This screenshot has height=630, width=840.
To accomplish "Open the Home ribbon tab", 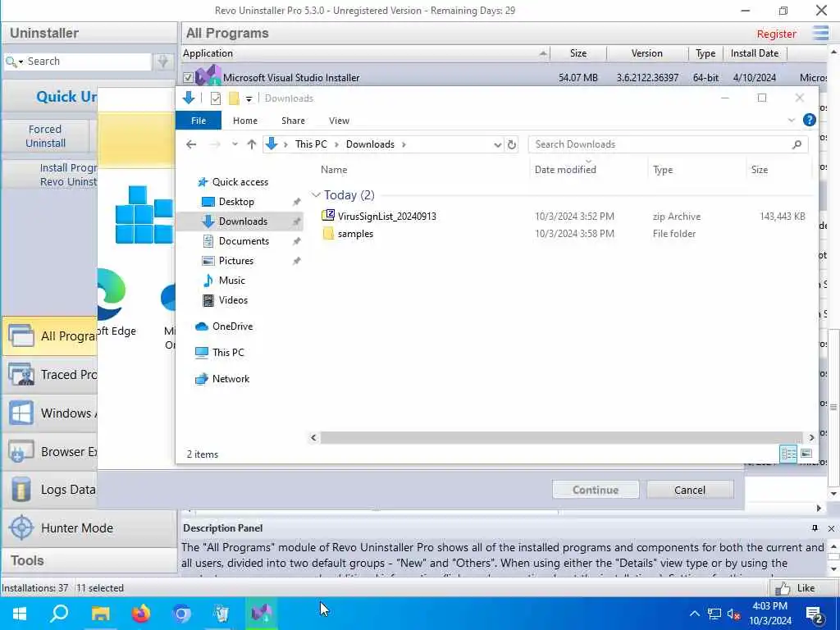I will (x=244, y=121).
